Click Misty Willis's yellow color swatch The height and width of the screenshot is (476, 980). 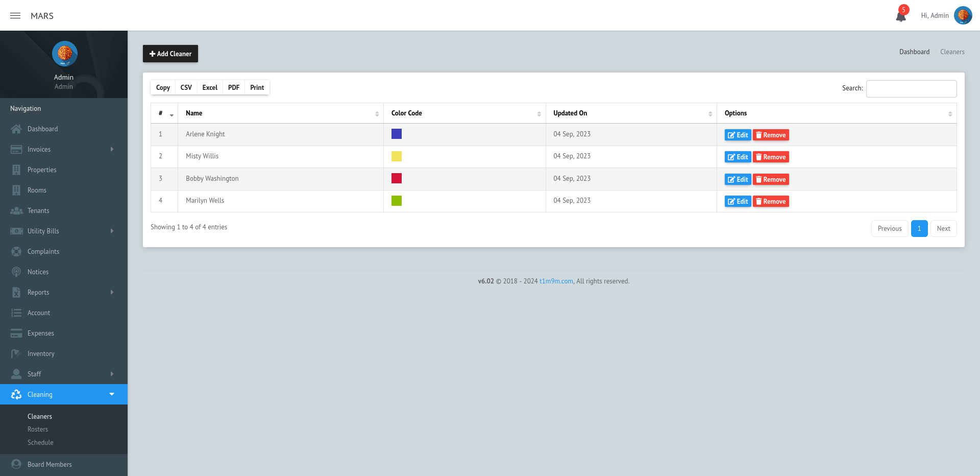(x=397, y=156)
